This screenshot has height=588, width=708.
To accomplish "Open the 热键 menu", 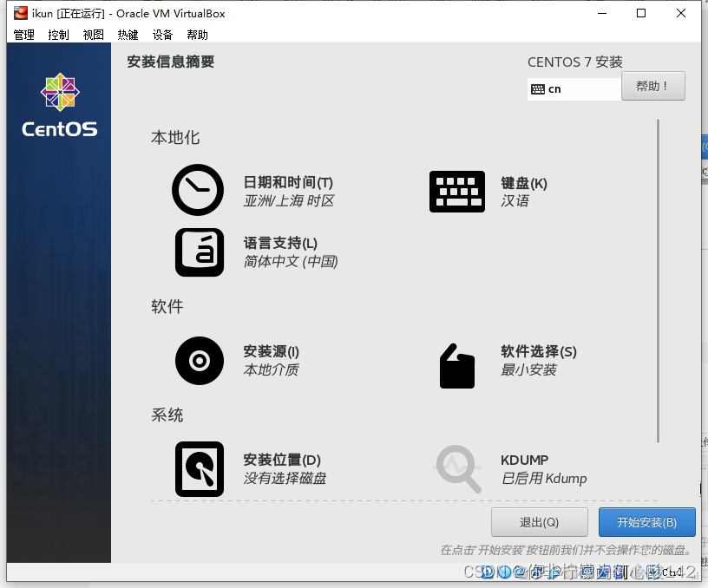I will pos(128,35).
